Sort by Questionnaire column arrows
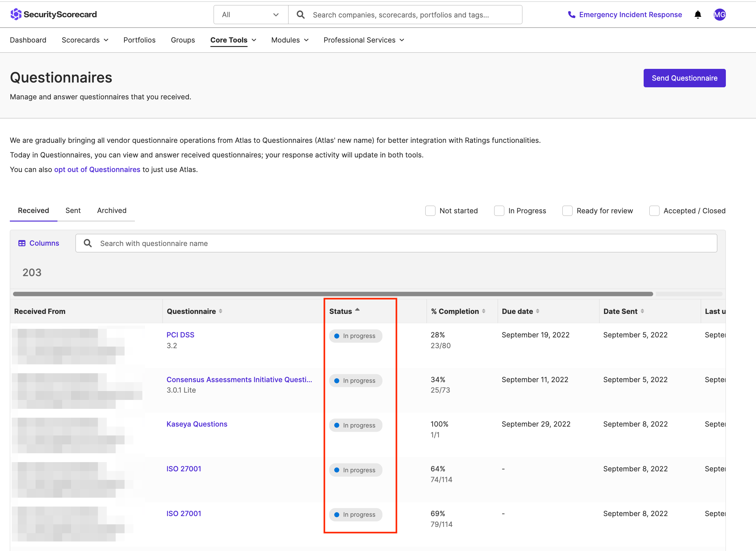Image resolution: width=756 pixels, height=551 pixels. coord(221,311)
